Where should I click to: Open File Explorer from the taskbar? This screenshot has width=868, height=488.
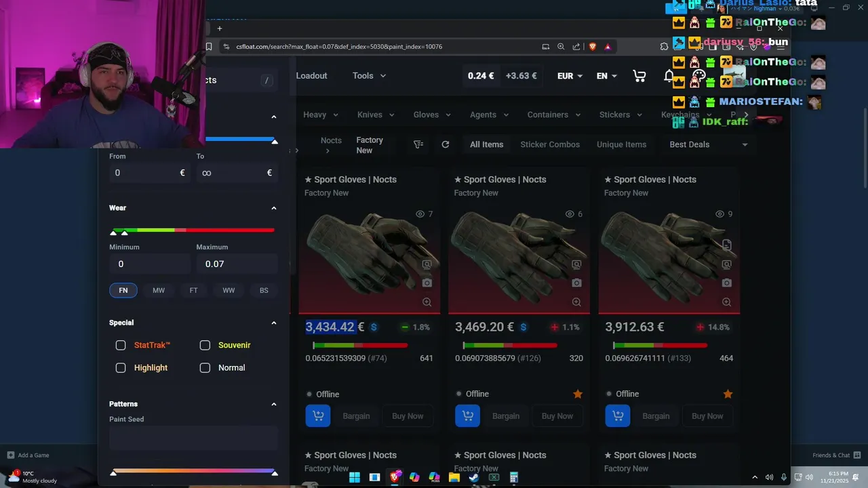tap(454, 477)
